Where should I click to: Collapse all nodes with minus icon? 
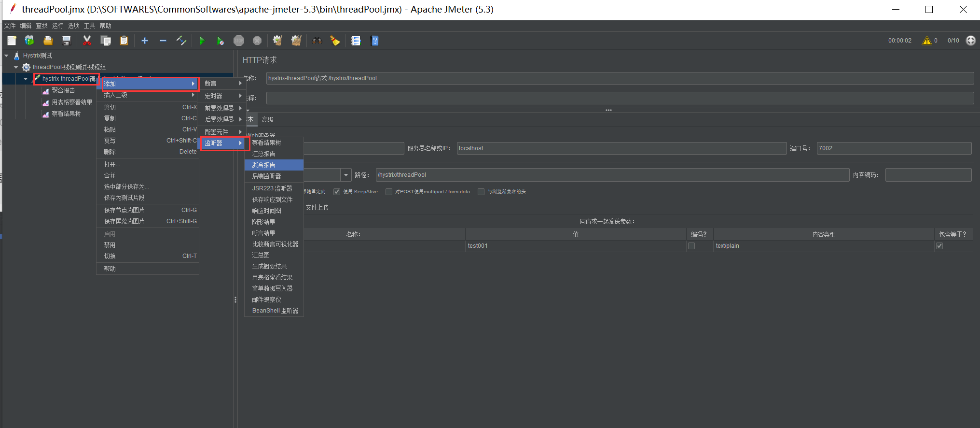coord(163,41)
